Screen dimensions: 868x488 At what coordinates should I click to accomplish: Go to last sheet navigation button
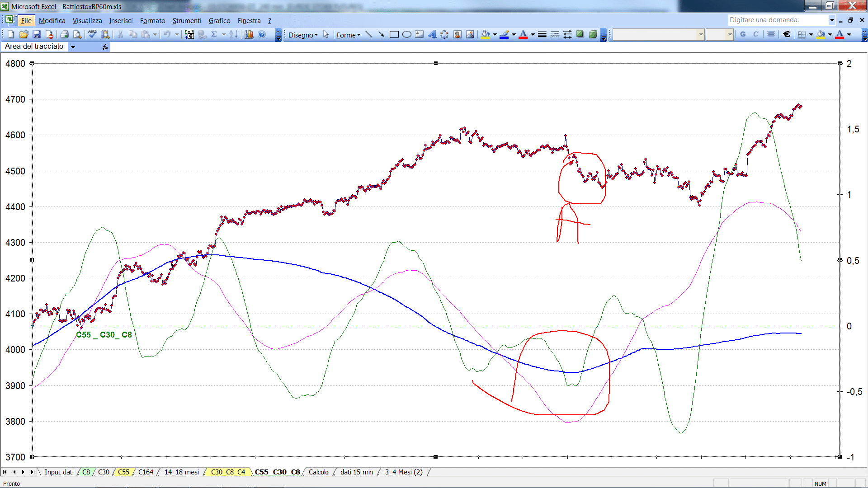[x=32, y=472]
